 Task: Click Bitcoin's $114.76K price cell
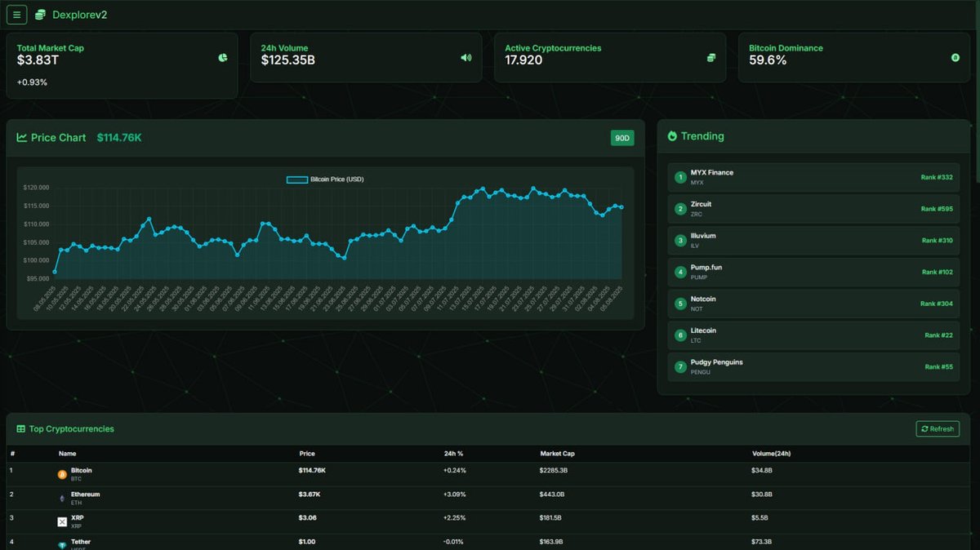[x=312, y=471]
